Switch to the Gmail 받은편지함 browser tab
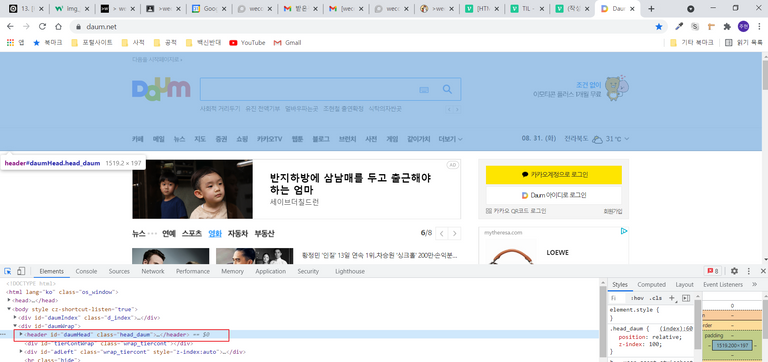The height and width of the screenshot is (362, 768). [x=299, y=9]
